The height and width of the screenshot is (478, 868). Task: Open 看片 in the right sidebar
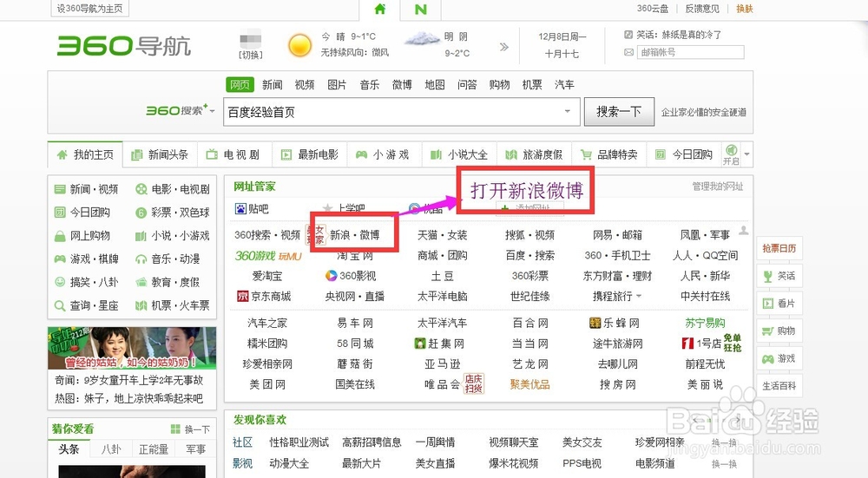779,303
